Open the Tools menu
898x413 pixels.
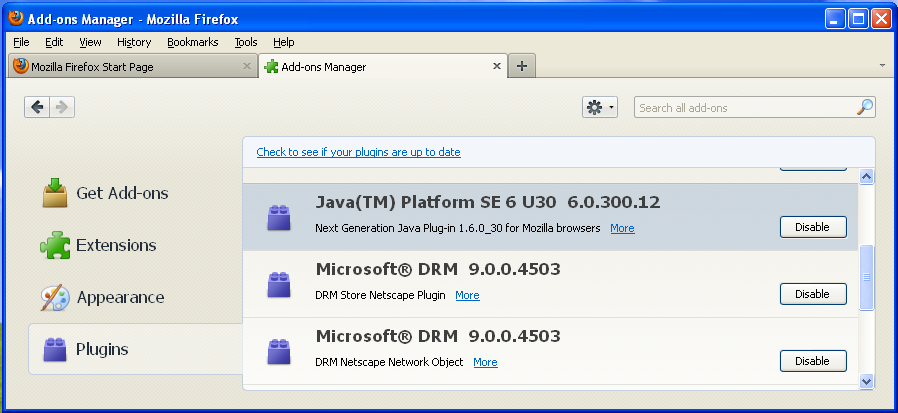click(x=246, y=42)
